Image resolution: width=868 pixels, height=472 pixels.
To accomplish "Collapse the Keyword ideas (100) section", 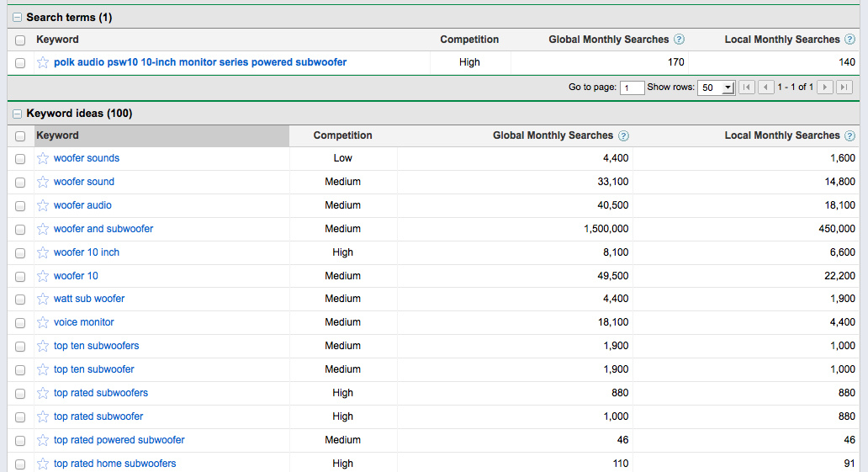I will pos(17,114).
